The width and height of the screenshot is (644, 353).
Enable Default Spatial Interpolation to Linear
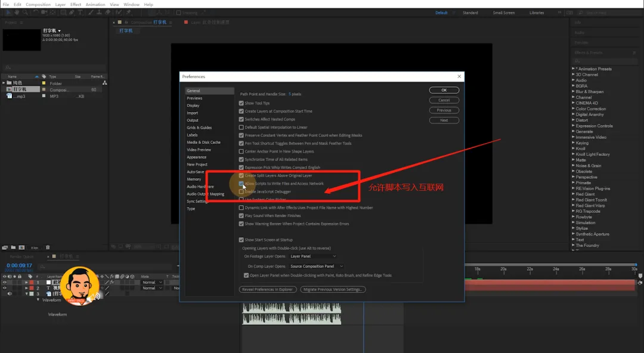coord(241,128)
